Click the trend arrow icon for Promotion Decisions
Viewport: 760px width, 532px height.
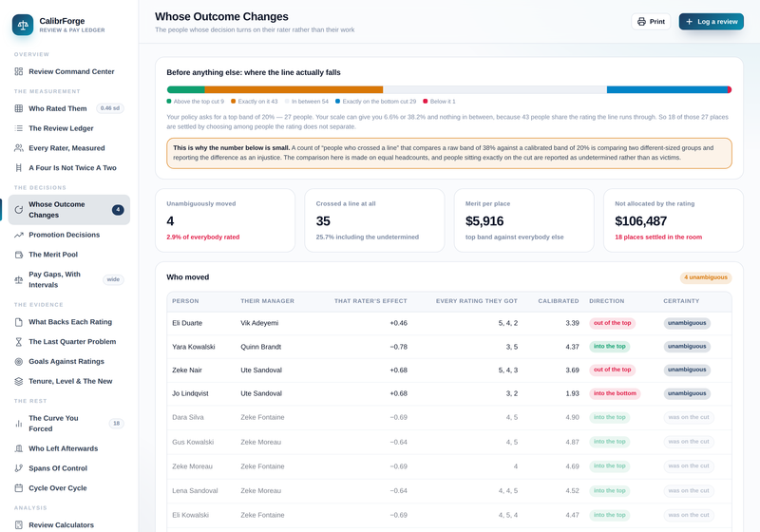(18, 235)
